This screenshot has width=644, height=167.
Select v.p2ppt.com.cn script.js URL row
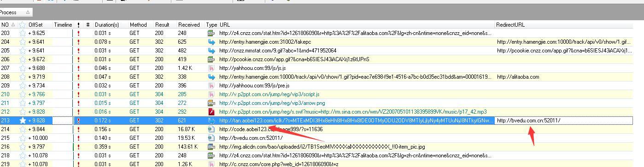coord(269,94)
